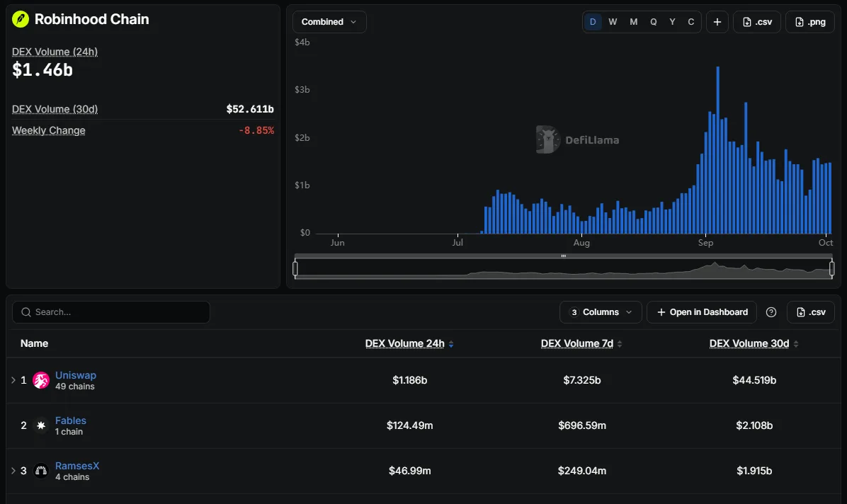The width and height of the screenshot is (847, 504).
Task: Click the -8.85% weekly change value
Action: [256, 131]
